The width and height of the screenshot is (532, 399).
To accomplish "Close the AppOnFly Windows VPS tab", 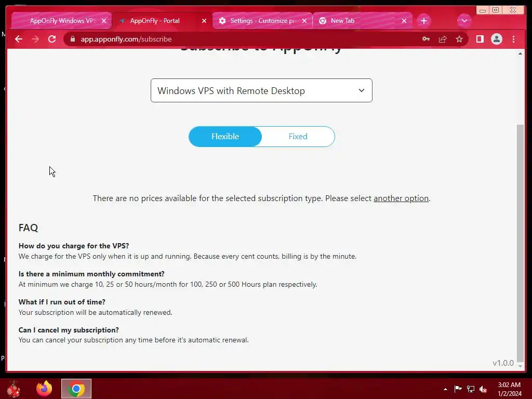I will pyautogui.click(x=104, y=21).
